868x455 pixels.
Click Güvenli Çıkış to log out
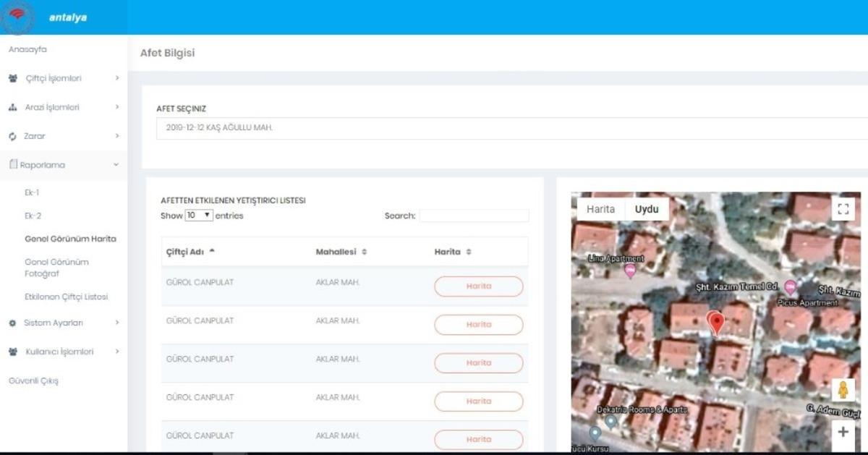(33, 381)
